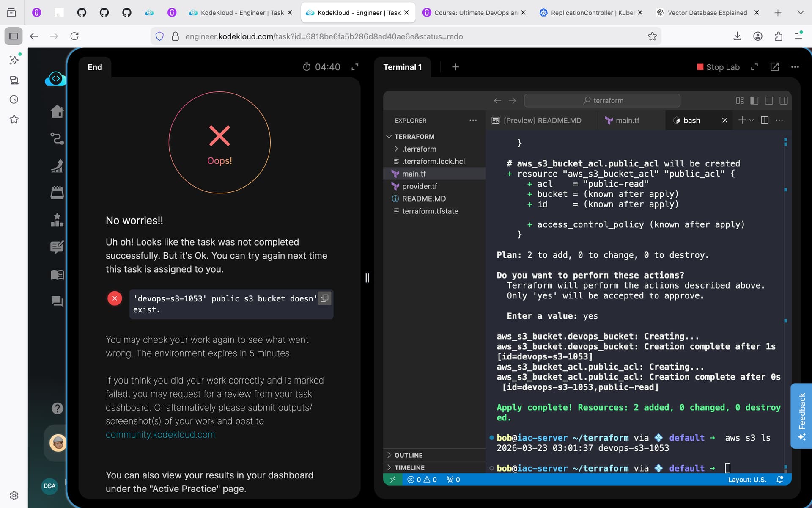This screenshot has height=508, width=812.
Task: Copy the error message with the copy icon
Action: point(324,298)
